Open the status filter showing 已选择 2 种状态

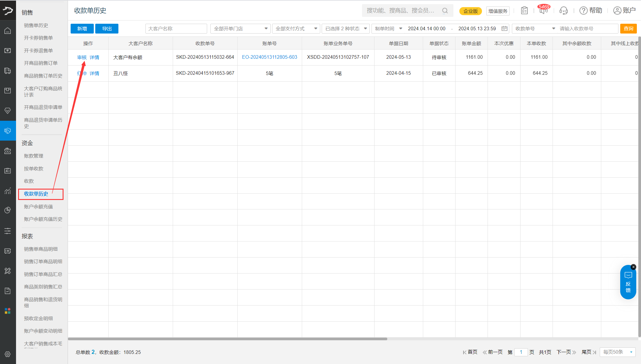point(345,28)
